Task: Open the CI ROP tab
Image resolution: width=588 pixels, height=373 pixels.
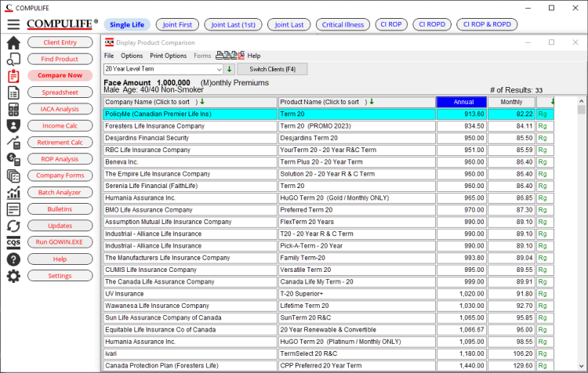Action: point(391,24)
